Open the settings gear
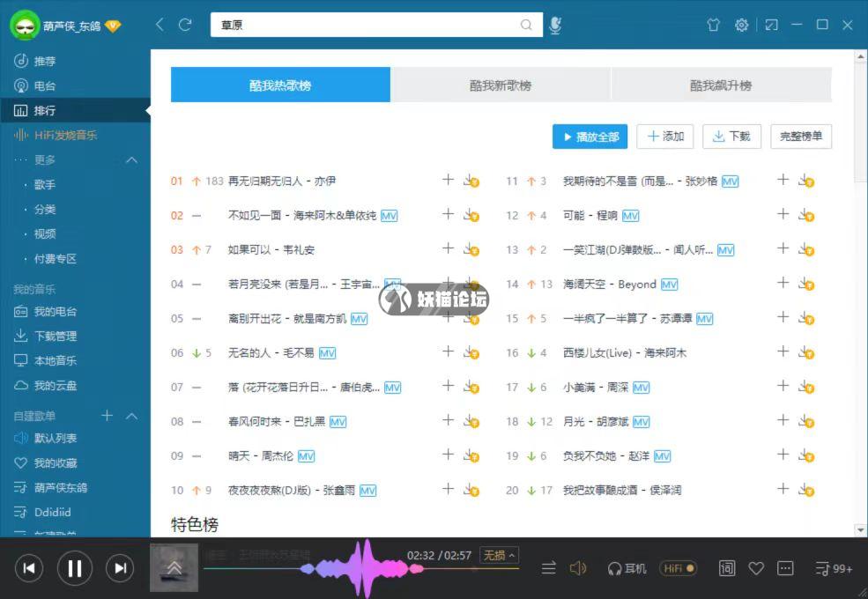 pos(741,25)
